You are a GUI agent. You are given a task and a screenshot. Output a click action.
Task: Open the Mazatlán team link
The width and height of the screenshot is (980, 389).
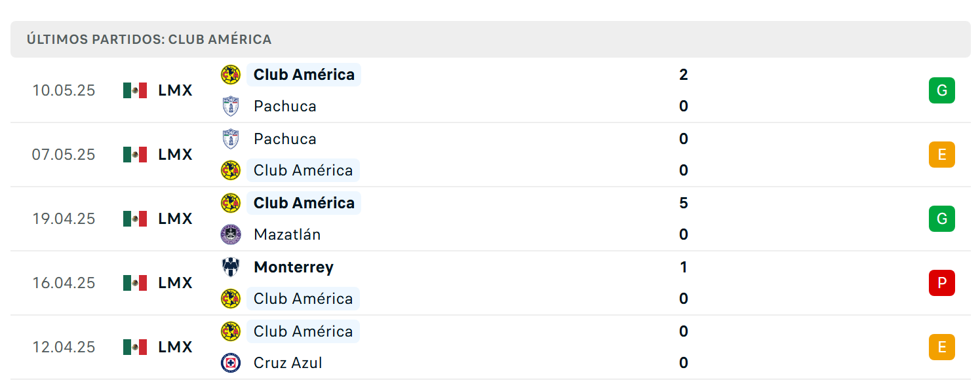(287, 234)
